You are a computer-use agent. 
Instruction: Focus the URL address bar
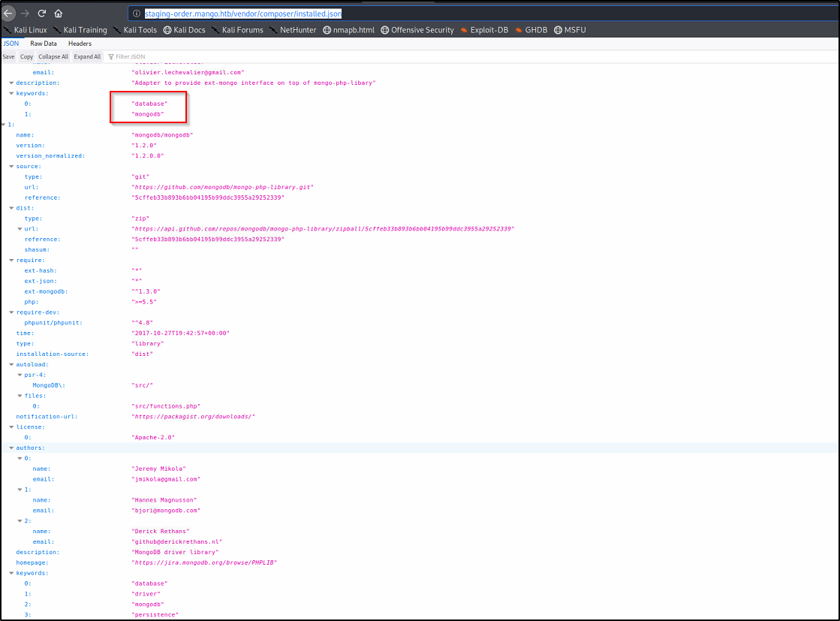pyautogui.click(x=482, y=14)
